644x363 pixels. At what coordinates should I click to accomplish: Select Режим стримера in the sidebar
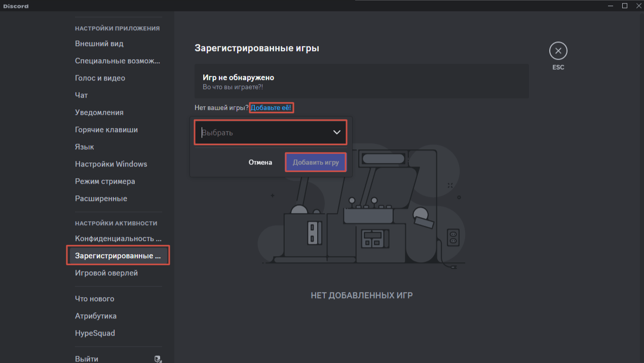click(x=105, y=181)
